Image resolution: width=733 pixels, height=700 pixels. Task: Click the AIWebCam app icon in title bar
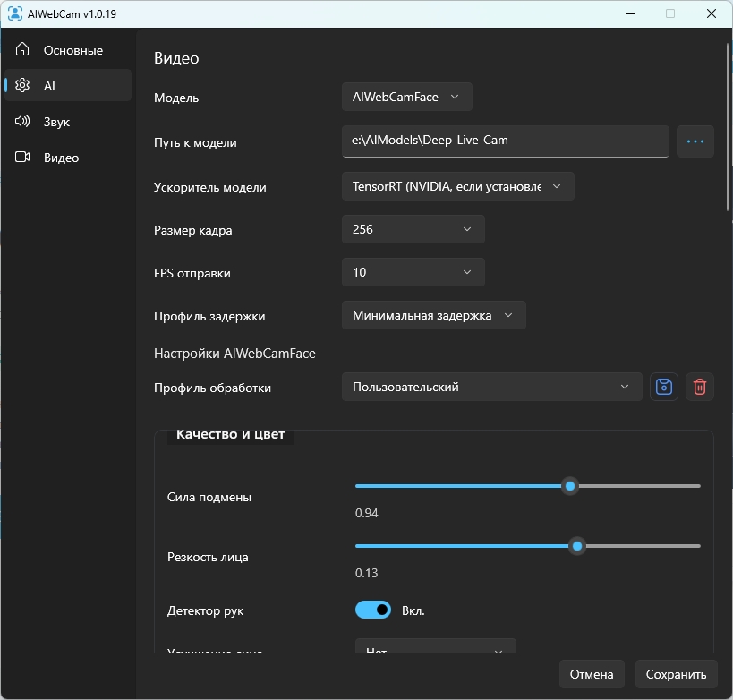15,13
